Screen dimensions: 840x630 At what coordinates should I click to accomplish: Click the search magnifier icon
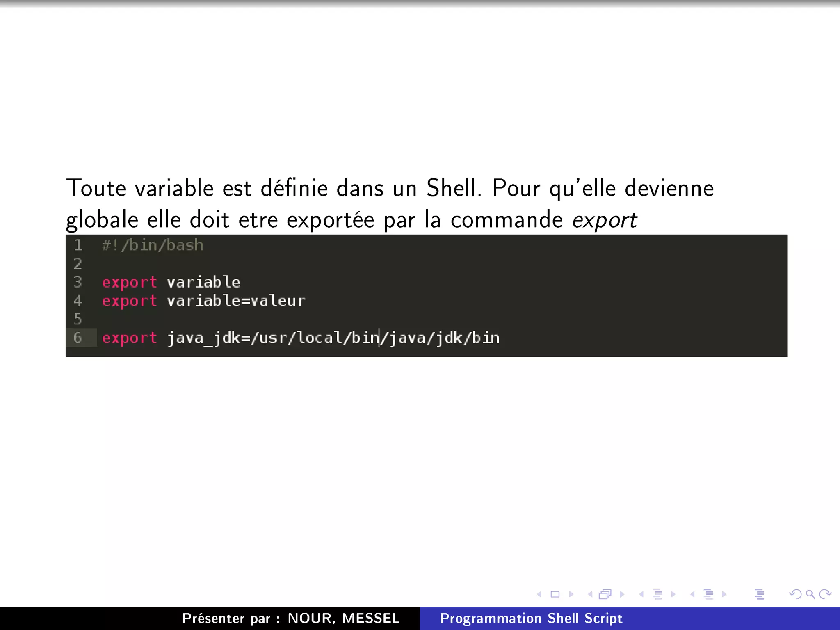point(810,594)
